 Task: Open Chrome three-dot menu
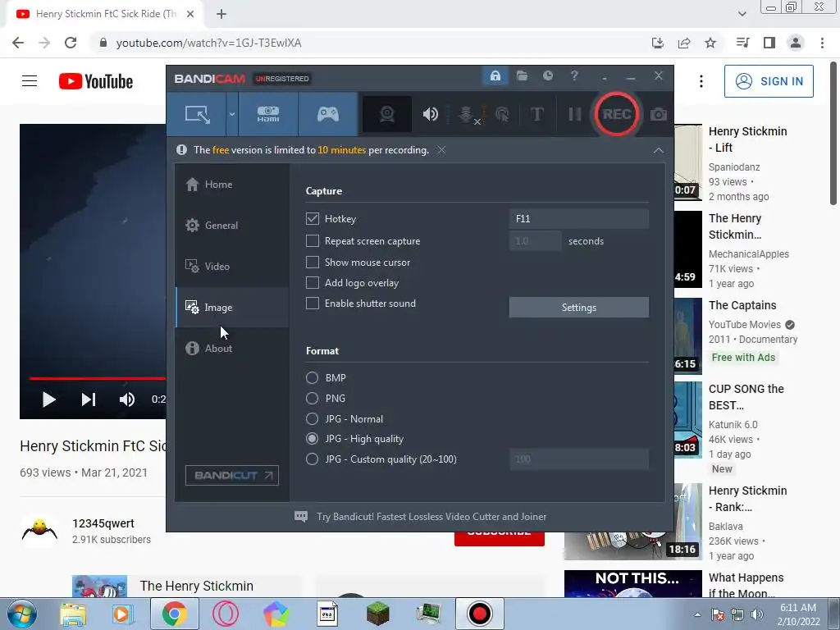[x=822, y=43]
